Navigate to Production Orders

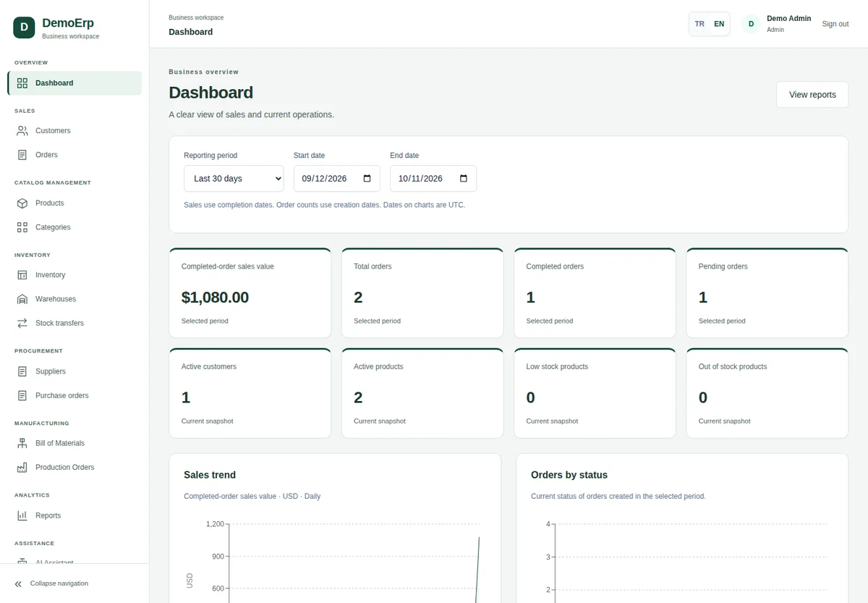pos(75,467)
